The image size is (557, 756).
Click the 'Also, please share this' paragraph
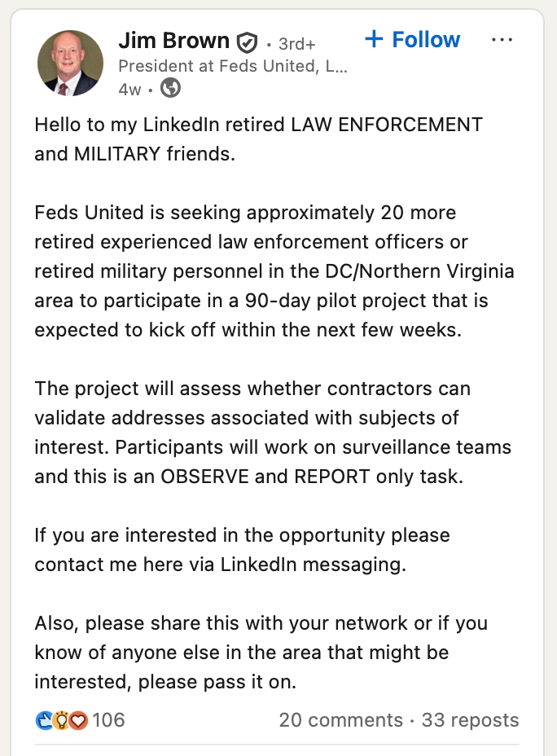[x=261, y=653]
